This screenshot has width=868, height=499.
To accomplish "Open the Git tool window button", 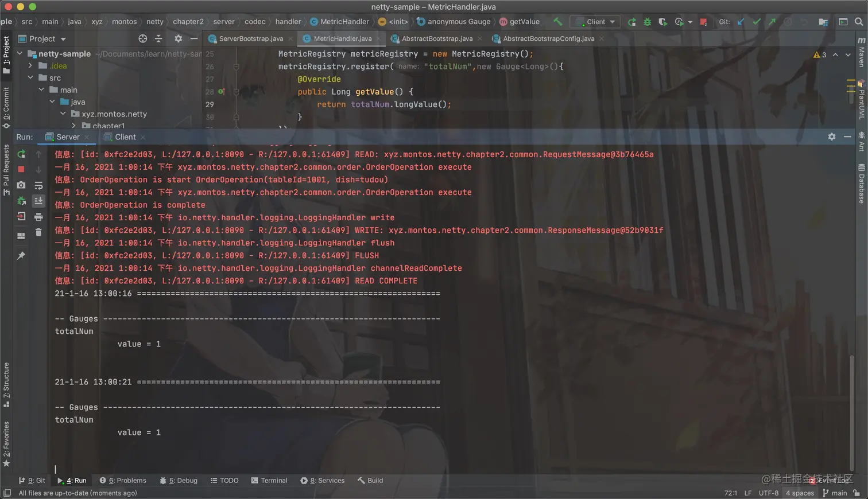I will click(x=32, y=480).
